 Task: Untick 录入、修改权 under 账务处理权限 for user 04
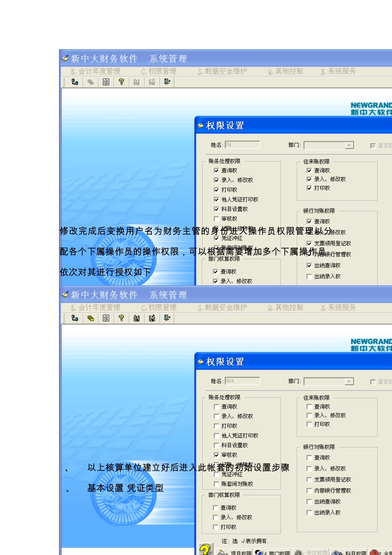[x=216, y=180]
